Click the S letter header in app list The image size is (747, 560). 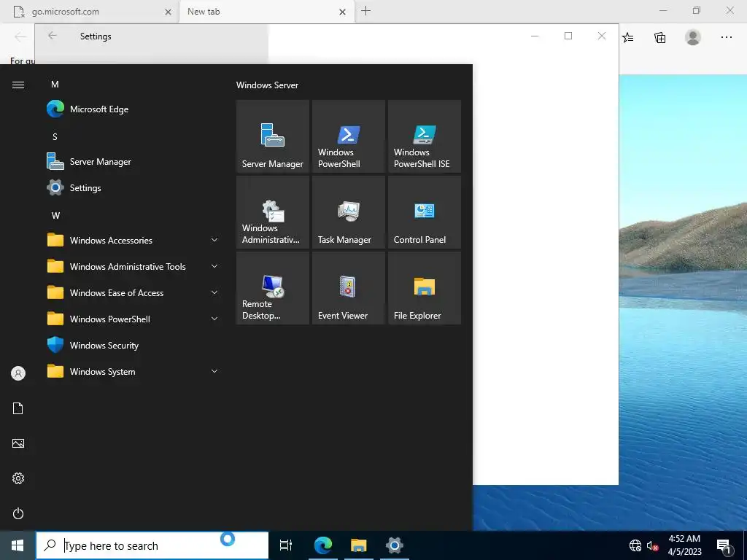pyautogui.click(x=55, y=136)
